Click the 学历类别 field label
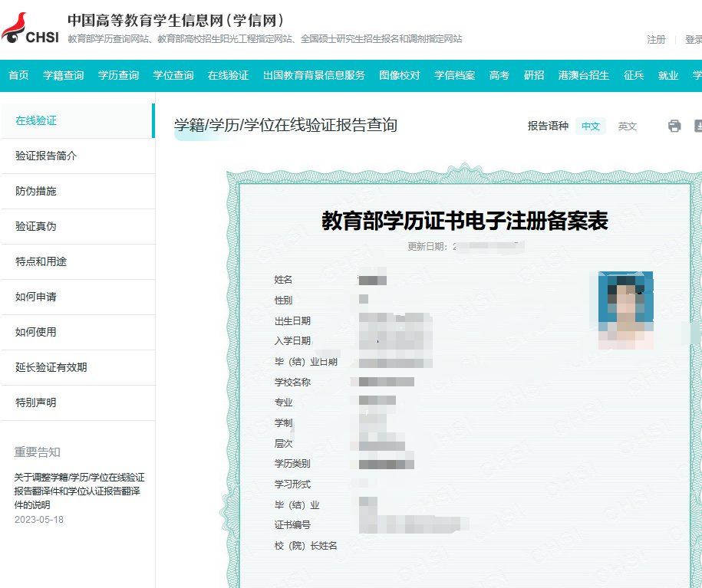The height and width of the screenshot is (588, 702). tap(292, 464)
